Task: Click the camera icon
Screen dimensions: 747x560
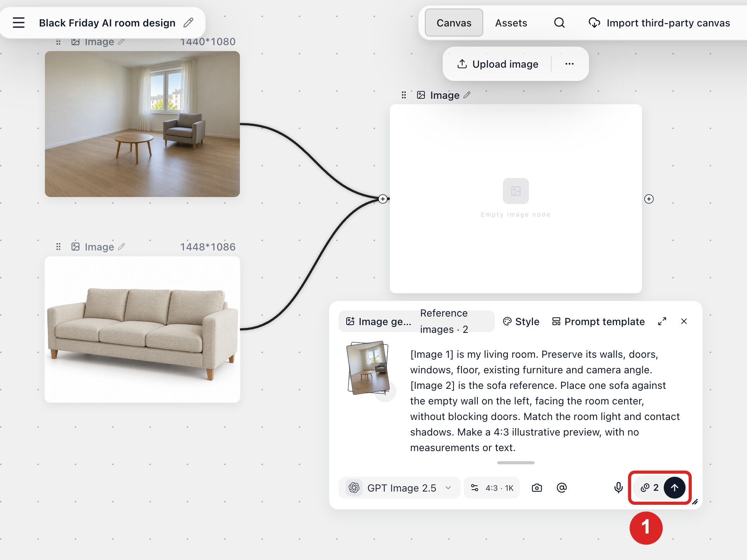Action: click(x=537, y=488)
